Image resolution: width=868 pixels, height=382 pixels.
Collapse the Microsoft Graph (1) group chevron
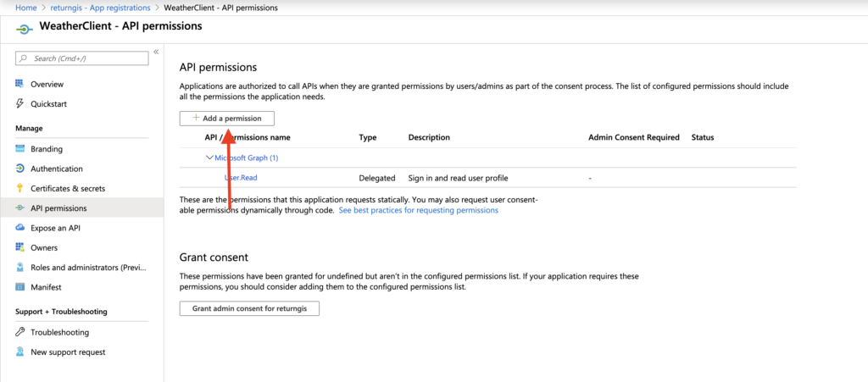(209, 158)
